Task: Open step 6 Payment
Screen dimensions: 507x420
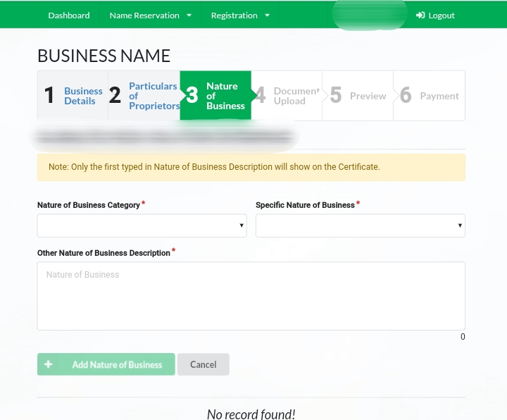Action: [430, 96]
